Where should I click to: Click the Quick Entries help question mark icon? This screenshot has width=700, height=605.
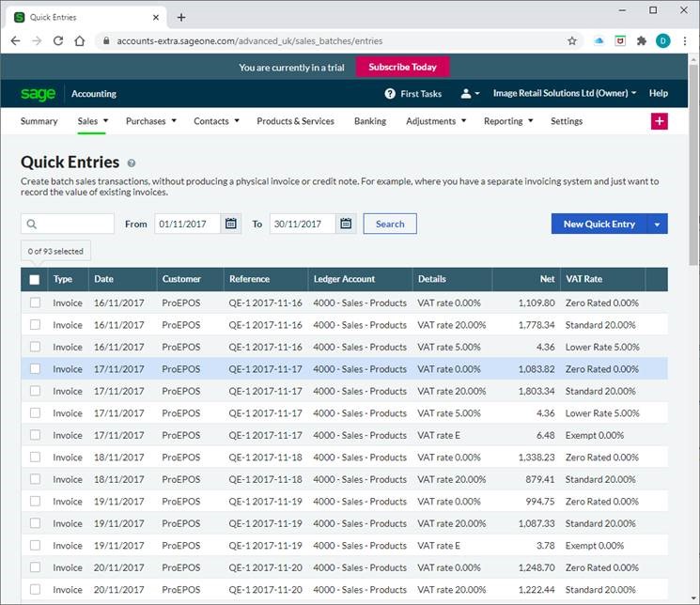coord(132,163)
